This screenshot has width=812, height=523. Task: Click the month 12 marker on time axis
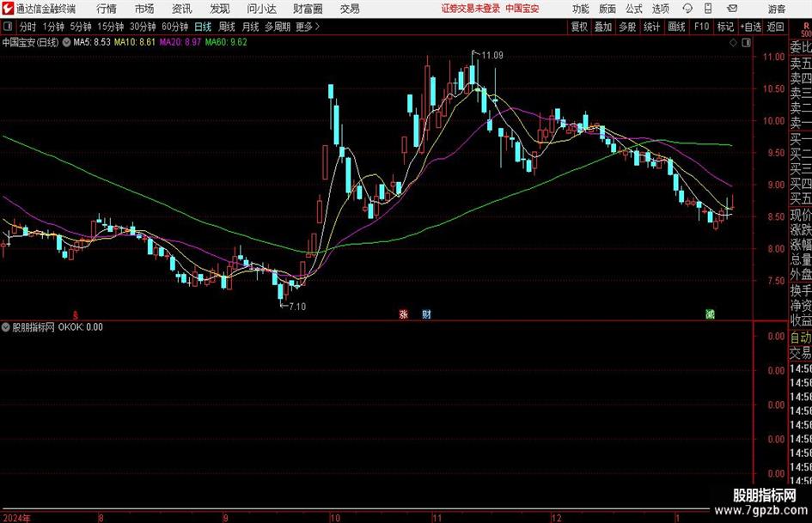tap(556, 518)
